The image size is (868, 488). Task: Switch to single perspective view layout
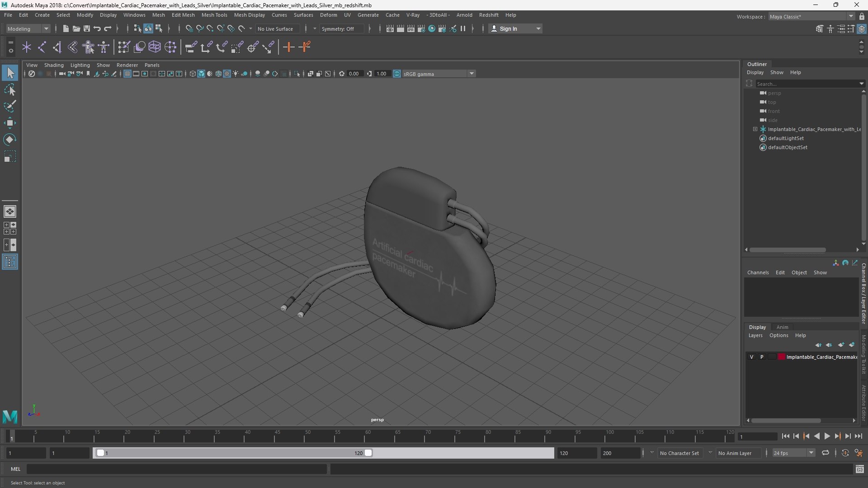(x=10, y=211)
